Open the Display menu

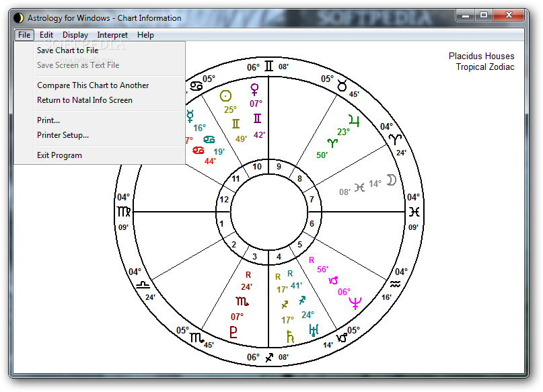coord(75,35)
